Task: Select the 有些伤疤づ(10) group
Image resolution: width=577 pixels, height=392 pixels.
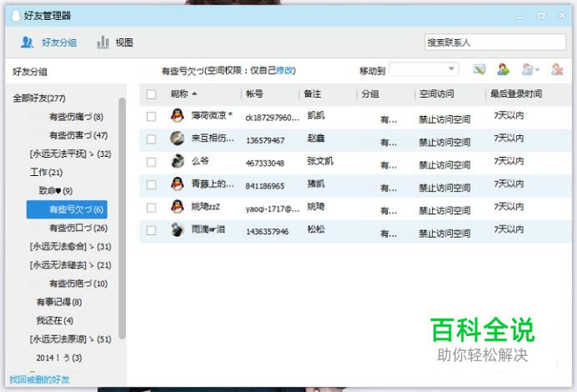Action: [x=78, y=284]
